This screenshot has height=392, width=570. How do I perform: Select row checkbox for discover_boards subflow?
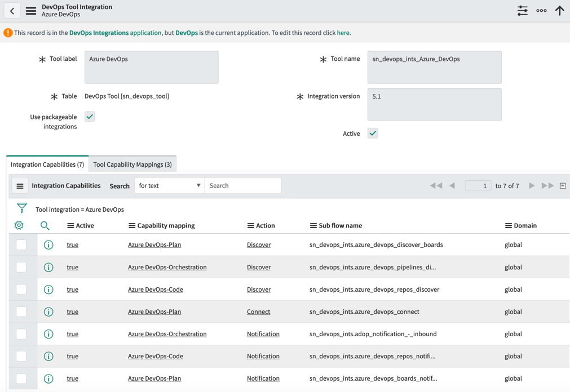click(x=21, y=245)
